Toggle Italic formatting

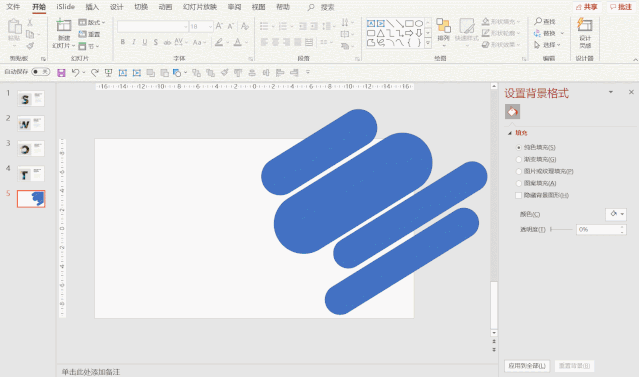tap(134, 42)
